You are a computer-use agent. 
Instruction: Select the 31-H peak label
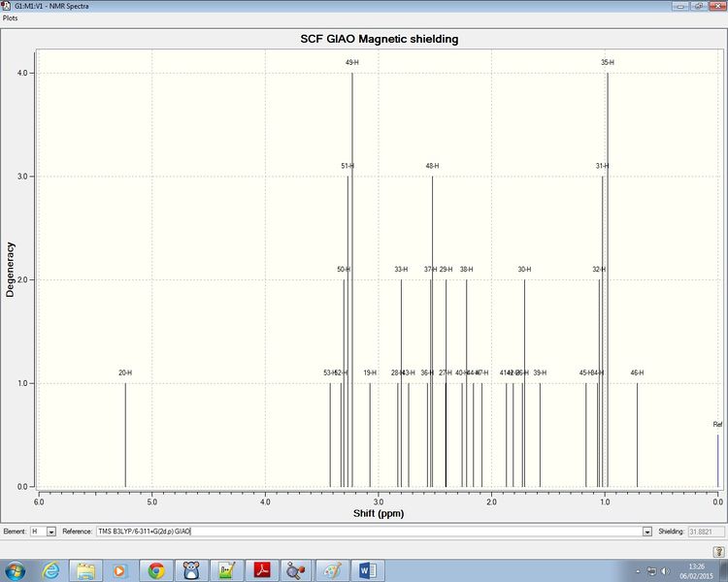(602, 166)
